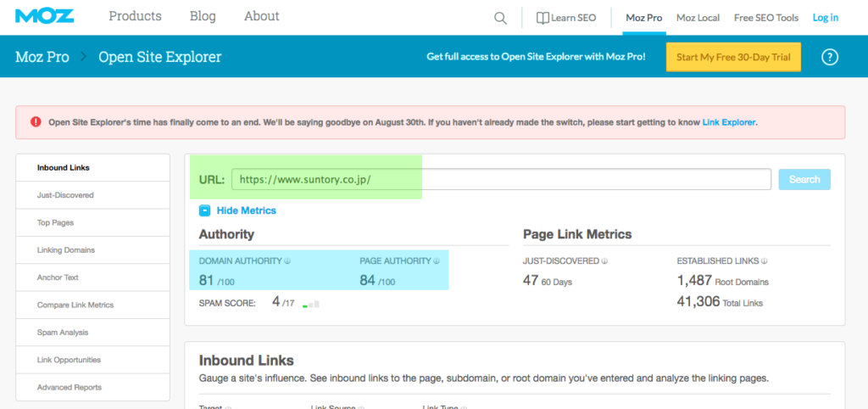Viewport: 868px width, 409px height.
Task: Click the Learn SEO book icon
Action: 542,18
